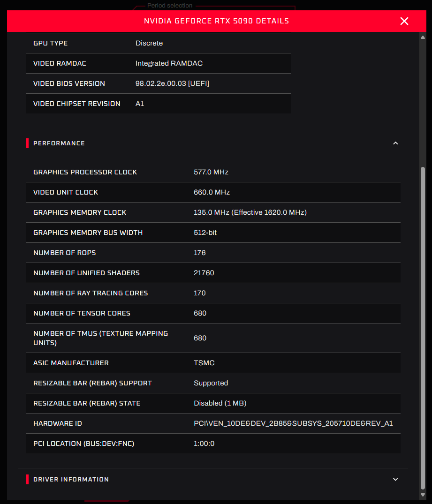
Task: Click the red accent bar beside PERFORMANCE
Action: point(27,143)
